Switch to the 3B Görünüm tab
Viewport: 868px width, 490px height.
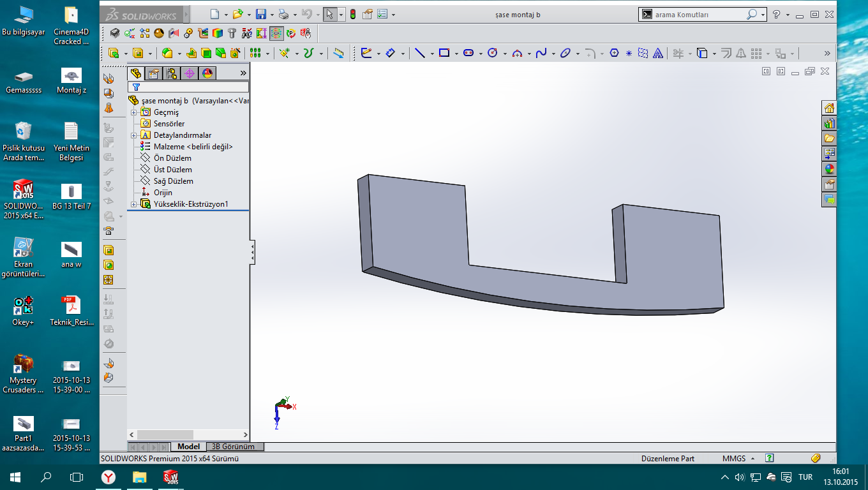coord(232,447)
